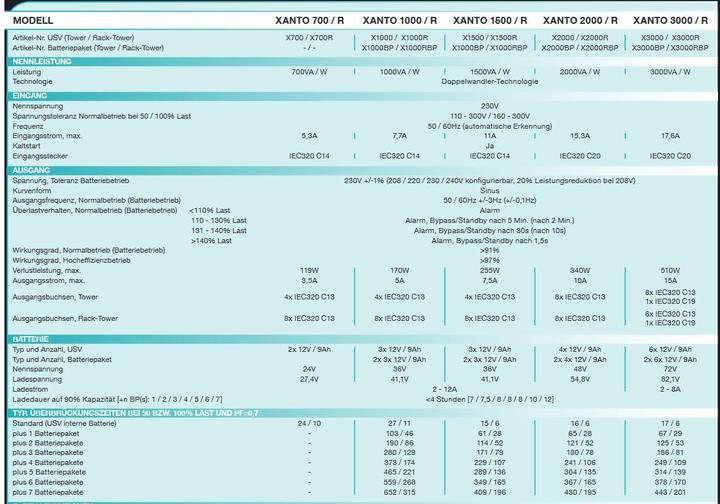Screen dimensions: 720x504
Task: Click the "Sinus" waveform value
Action: pyautogui.click(x=489, y=190)
